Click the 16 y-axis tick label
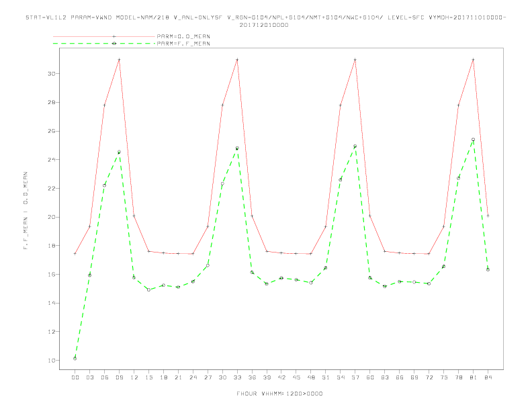The height and width of the screenshot is (411, 532). click(x=51, y=275)
